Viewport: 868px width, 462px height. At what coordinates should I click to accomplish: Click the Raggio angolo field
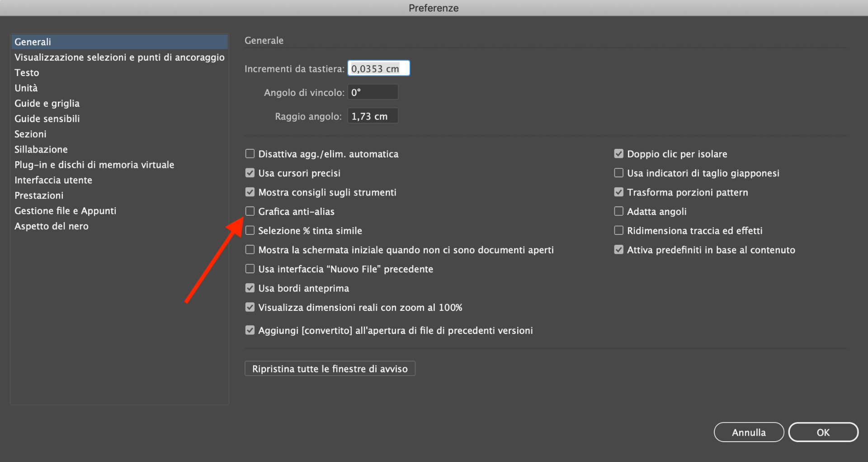[373, 116]
